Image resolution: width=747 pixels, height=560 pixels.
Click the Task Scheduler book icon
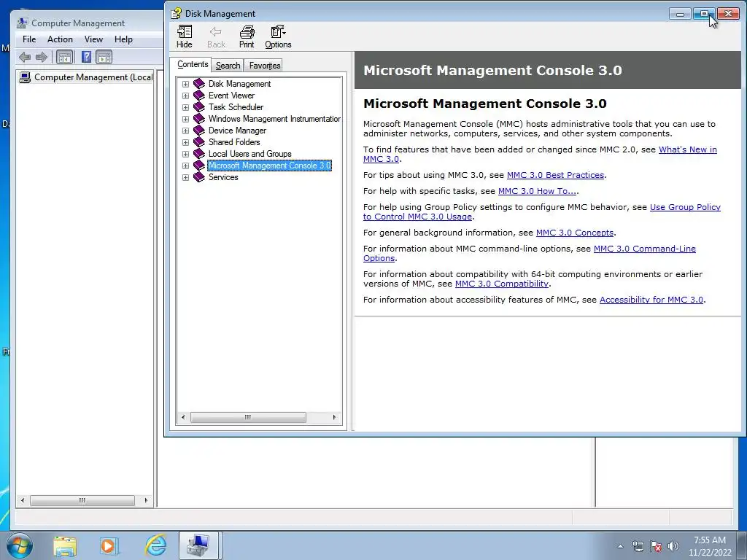click(x=199, y=107)
